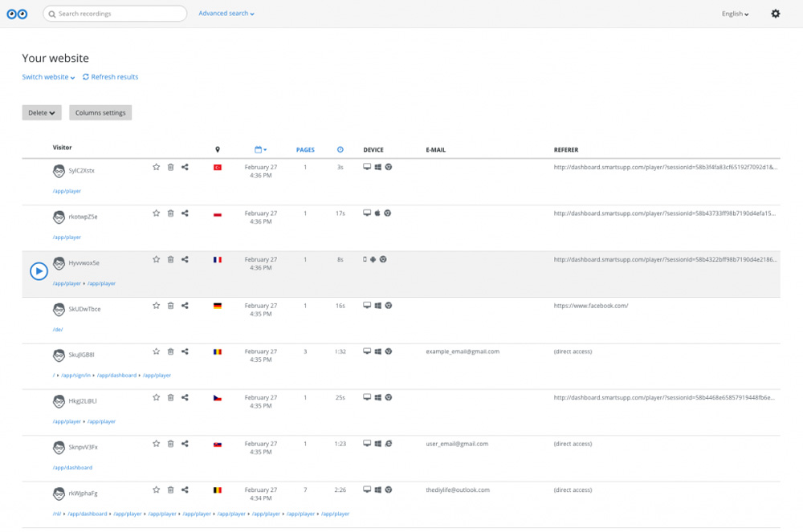Open settings gear in top bar
Viewport: 803px width, 532px height.
(x=775, y=14)
